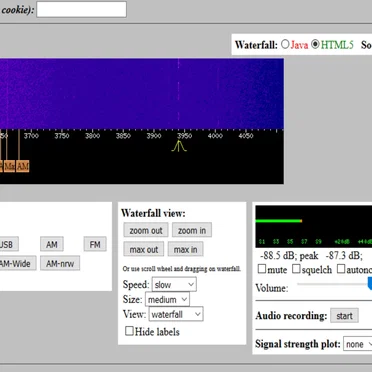
Task: Click the max in button
Action: coord(185,249)
